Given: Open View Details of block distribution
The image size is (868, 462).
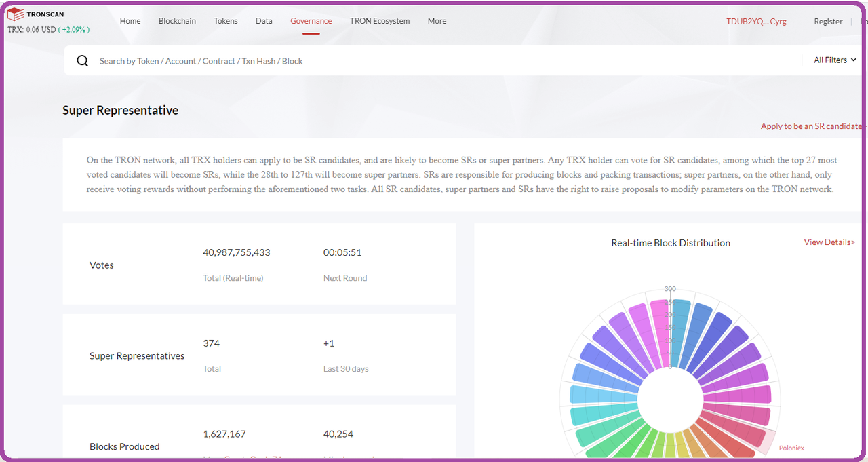Looking at the screenshot, I should [x=827, y=242].
